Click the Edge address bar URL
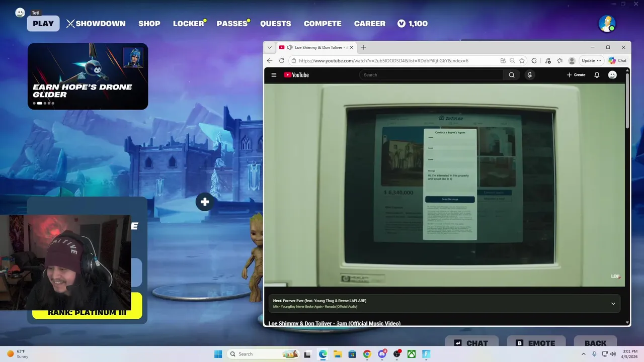The height and width of the screenshot is (362, 644). (383, 61)
